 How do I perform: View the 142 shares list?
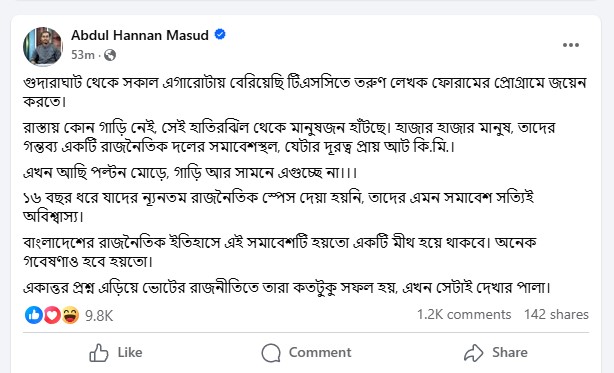[x=556, y=315]
